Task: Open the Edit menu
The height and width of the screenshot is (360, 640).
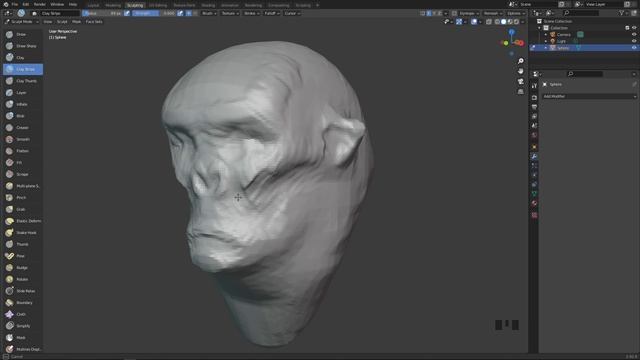Action: [26, 4]
